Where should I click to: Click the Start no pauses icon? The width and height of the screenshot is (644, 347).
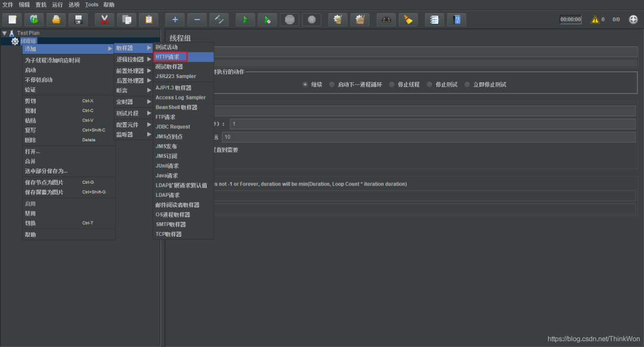coord(267,20)
